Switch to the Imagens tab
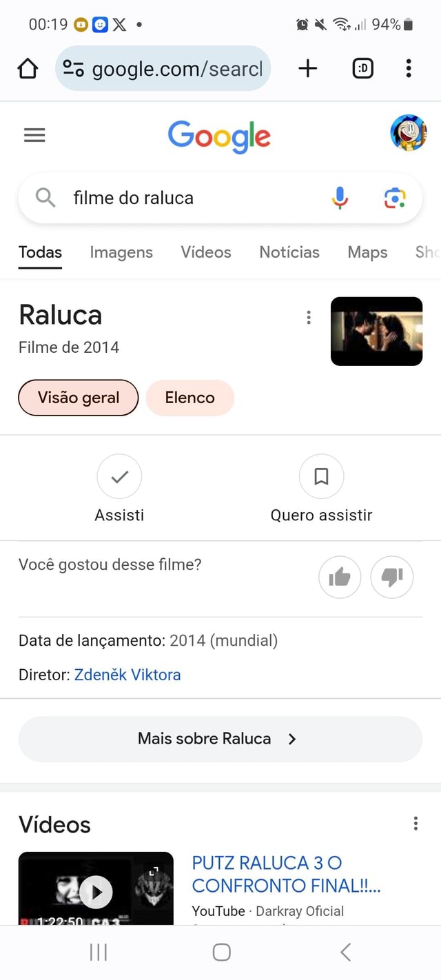Image resolution: width=441 pixels, height=980 pixels. 121,252
